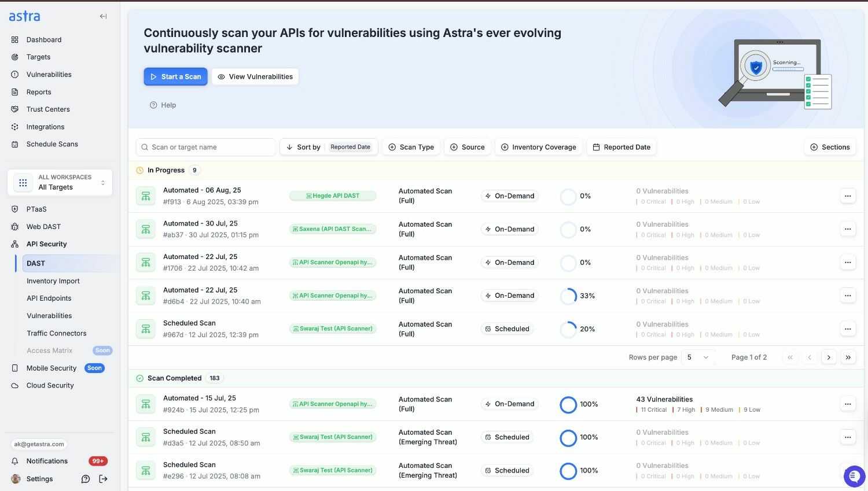Collapse the left sidebar
Screen dimensions: 868x491
click(x=103, y=16)
